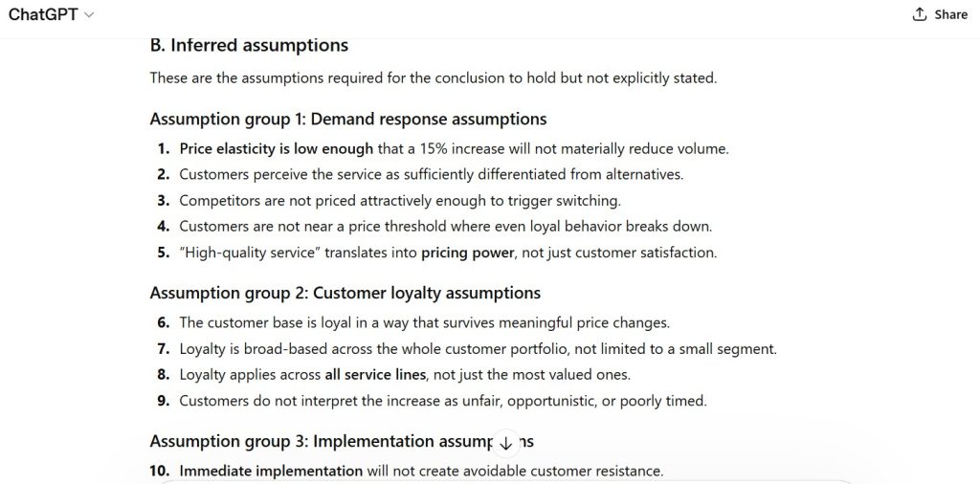Click the "B. Inferred assumptions" heading
This screenshot has width=980, height=484.
click(x=249, y=45)
